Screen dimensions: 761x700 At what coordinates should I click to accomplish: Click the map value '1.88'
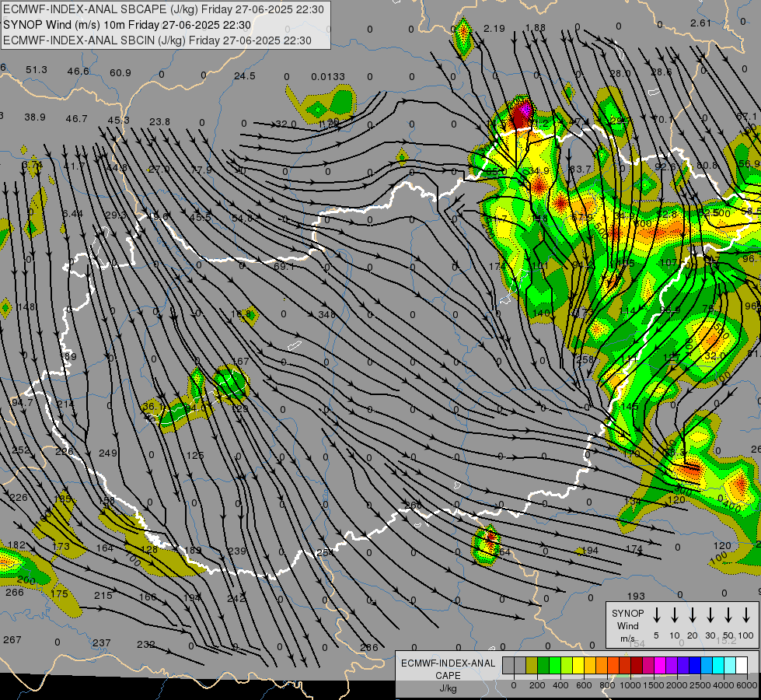(x=535, y=28)
